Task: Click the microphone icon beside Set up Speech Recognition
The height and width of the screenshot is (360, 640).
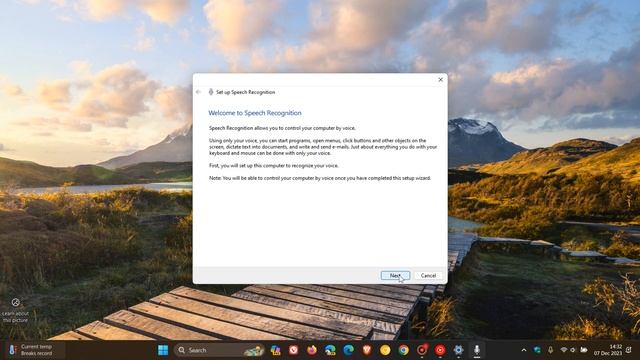Action: coord(211,92)
